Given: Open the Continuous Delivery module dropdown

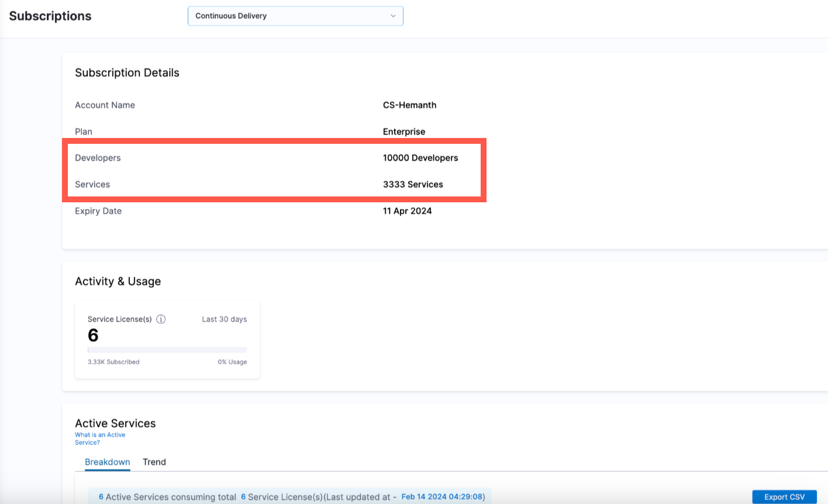Looking at the screenshot, I should pyautogui.click(x=295, y=16).
